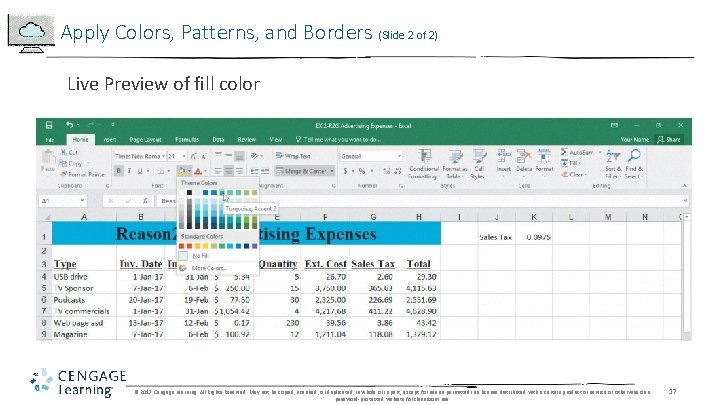Toggle Align Left
This screenshot has height=405, width=720.
(218, 171)
